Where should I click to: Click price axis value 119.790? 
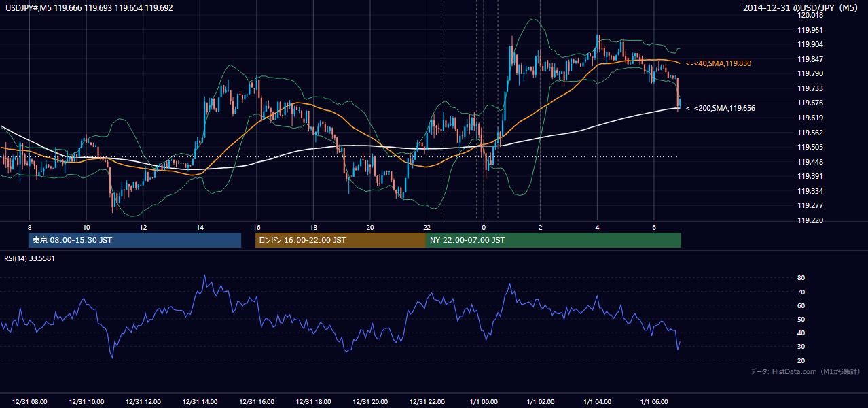click(810, 73)
